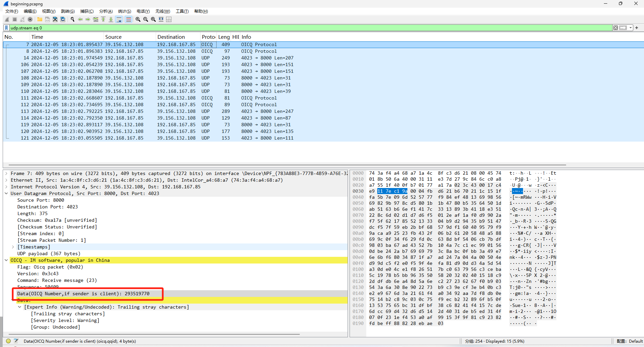
Task: Close this capture file
Action: click(55, 19)
